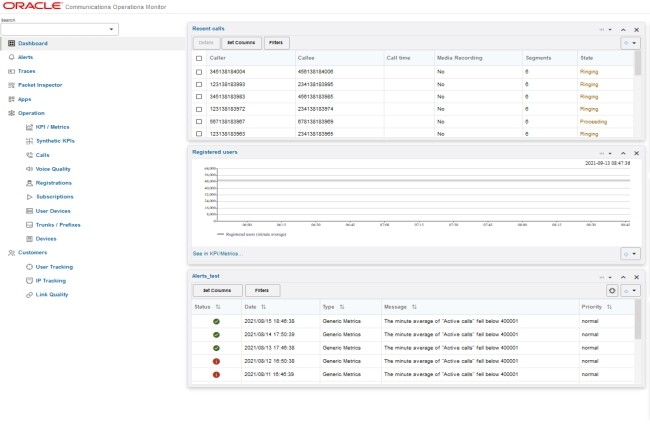Open Packet Inspector menu item
Screen dimensions: 650x433
pos(40,85)
